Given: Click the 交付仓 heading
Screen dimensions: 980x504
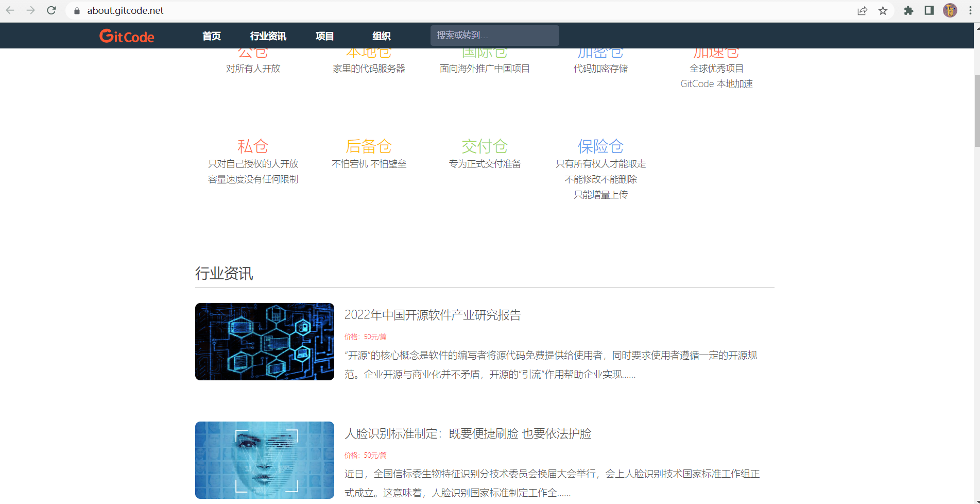Looking at the screenshot, I should click(485, 146).
